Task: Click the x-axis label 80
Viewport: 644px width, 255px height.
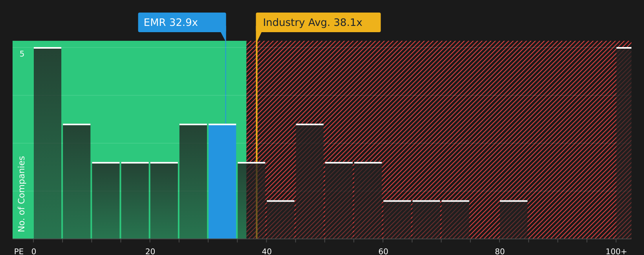Action: [500, 251]
